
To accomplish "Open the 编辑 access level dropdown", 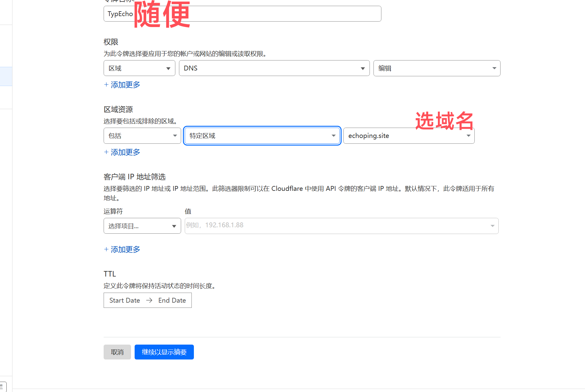I will pyautogui.click(x=436, y=68).
